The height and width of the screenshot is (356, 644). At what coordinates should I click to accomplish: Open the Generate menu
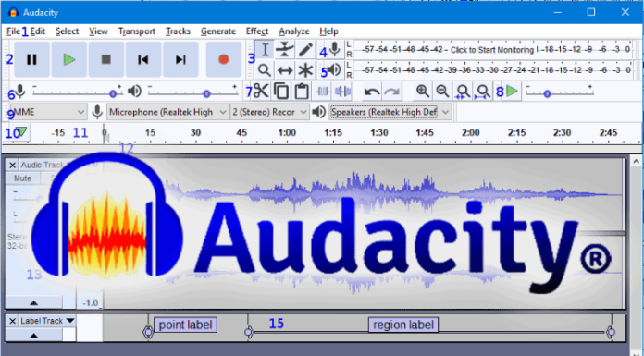point(218,31)
